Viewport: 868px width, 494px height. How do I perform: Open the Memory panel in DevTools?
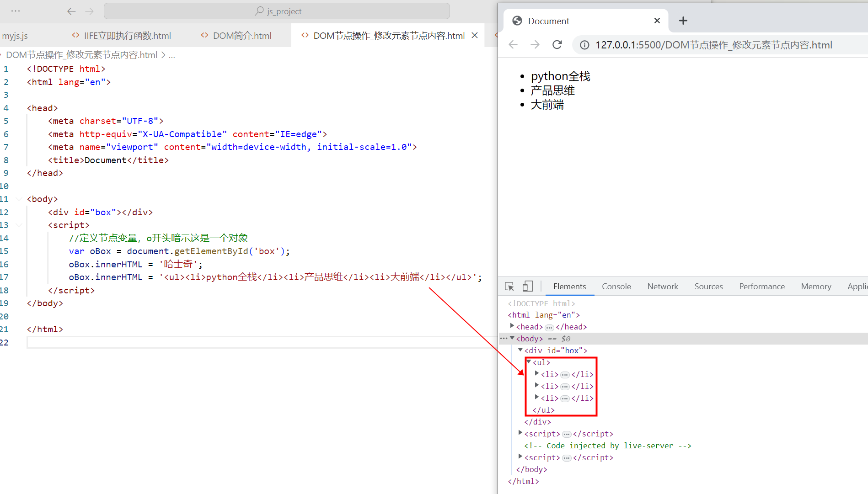(816, 287)
